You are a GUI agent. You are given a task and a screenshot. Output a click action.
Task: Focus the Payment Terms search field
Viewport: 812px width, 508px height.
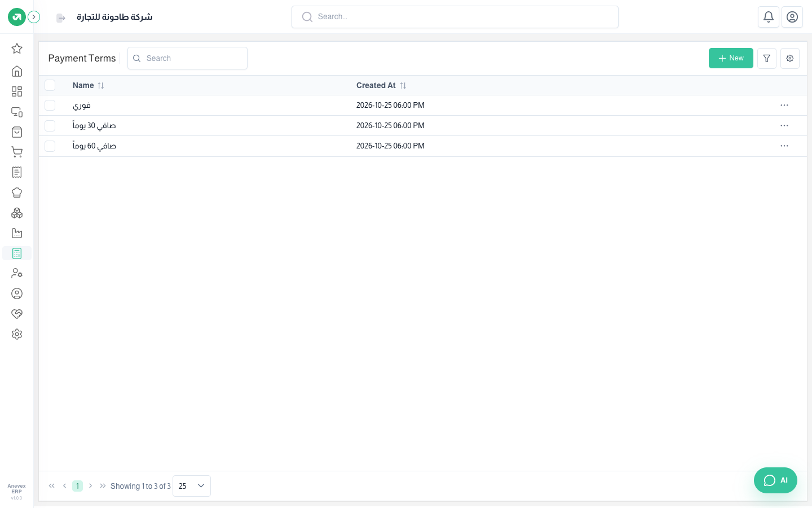click(187, 58)
